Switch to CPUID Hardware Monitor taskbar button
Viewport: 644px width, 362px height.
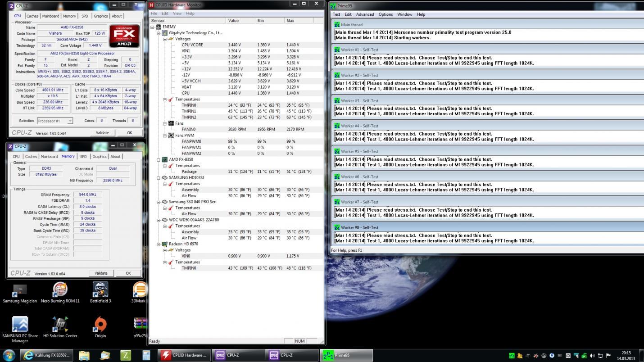pos(185,355)
